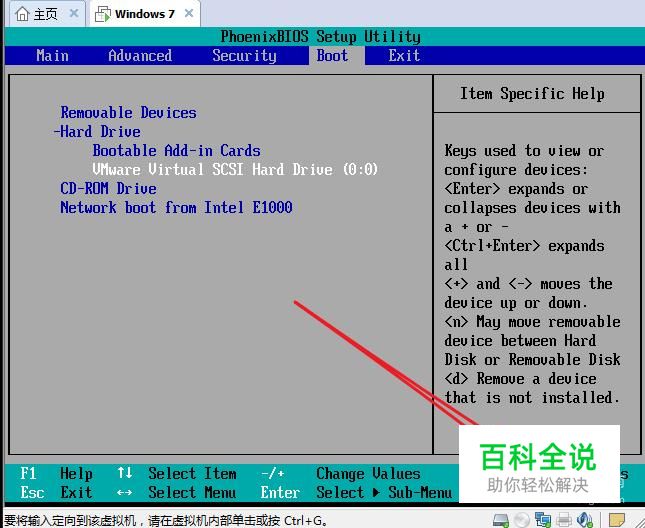Select Bootable Add-in Cards entry
Viewport: 645px width, 528px height.
(176, 151)
